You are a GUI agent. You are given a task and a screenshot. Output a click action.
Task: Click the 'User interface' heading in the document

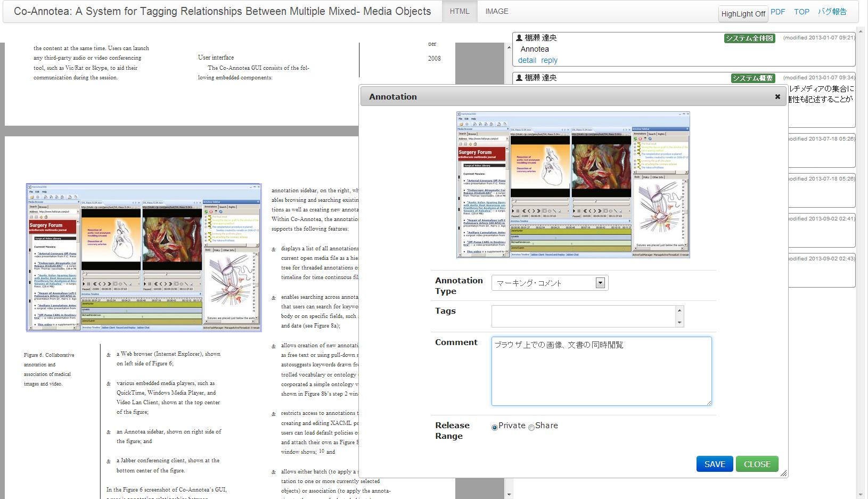click(216, 58)
